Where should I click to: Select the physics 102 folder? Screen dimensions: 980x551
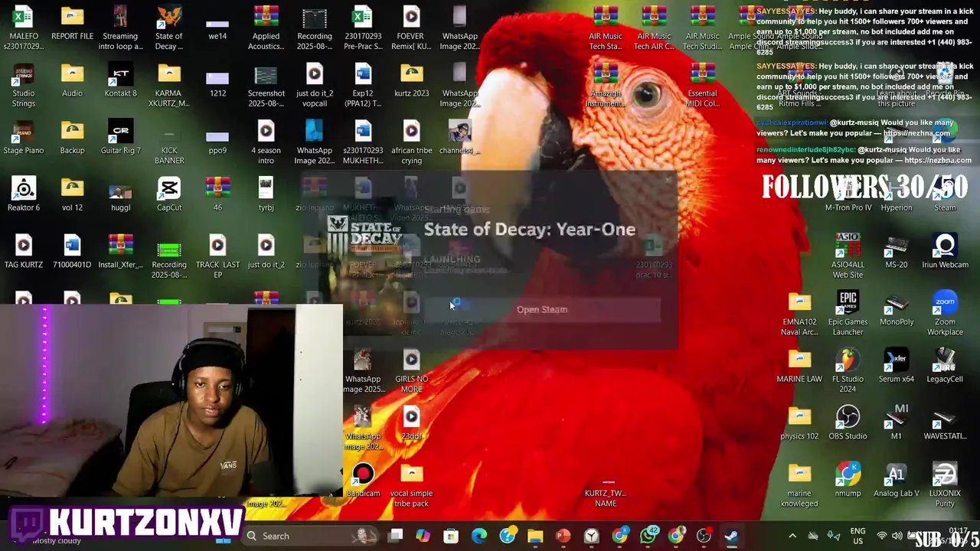click(x=799, y=423)
